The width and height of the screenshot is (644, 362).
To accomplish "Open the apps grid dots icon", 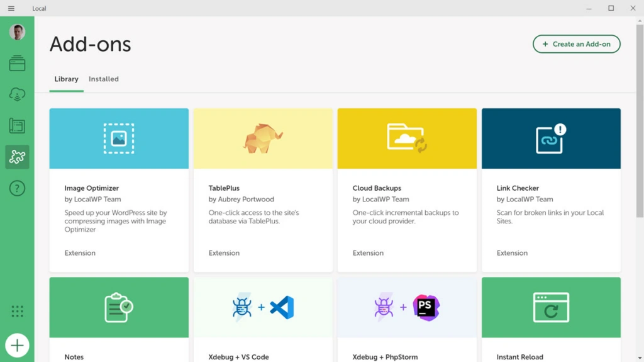I will tap(17, 311).
